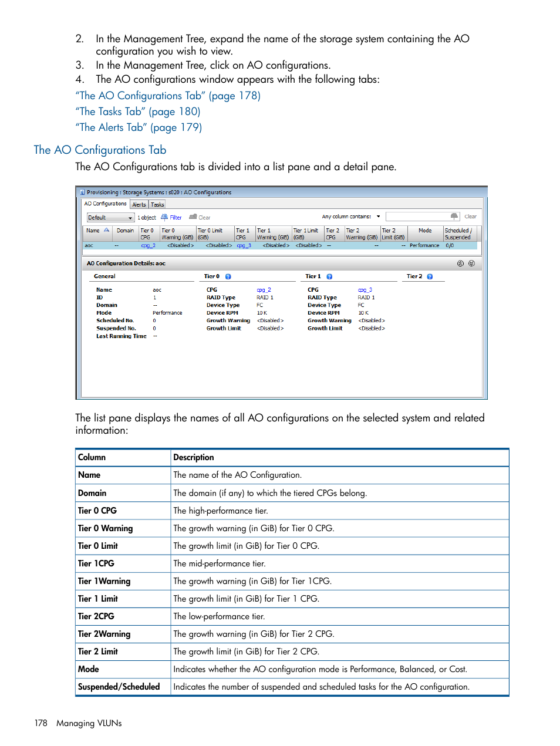Screen dimensions: 560x746
Task: Click the search filter icon in search box
Action: (454, 217)
